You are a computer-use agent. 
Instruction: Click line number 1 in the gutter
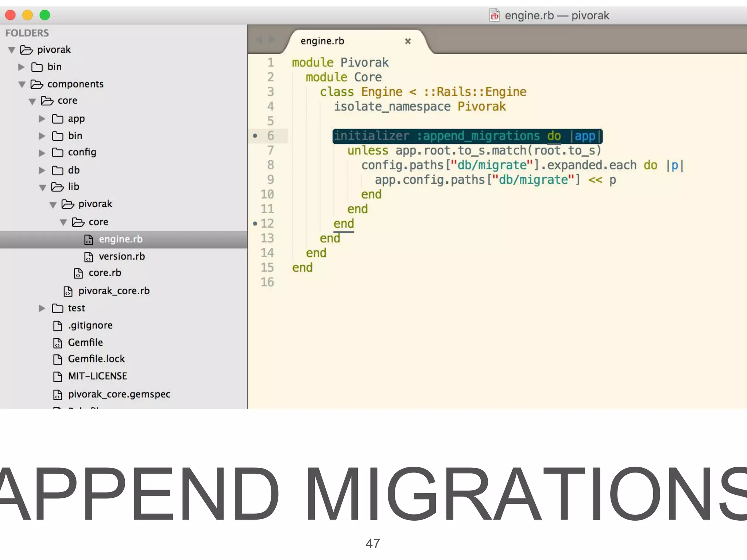pos(271,63)
